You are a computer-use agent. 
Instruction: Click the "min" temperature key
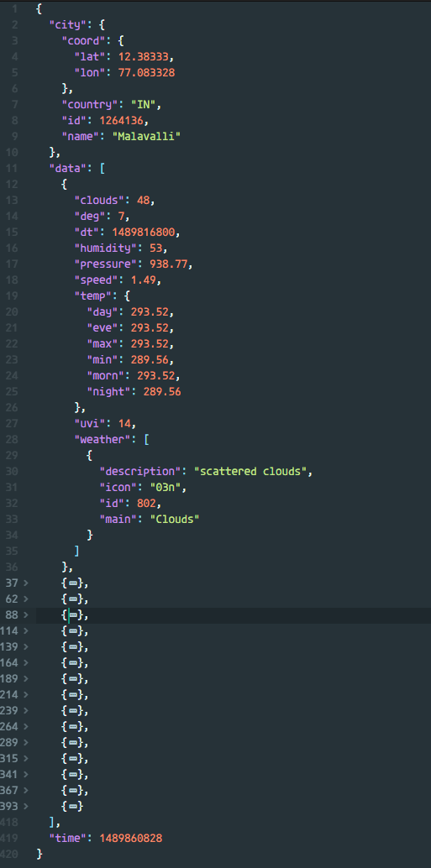(105, 360)
